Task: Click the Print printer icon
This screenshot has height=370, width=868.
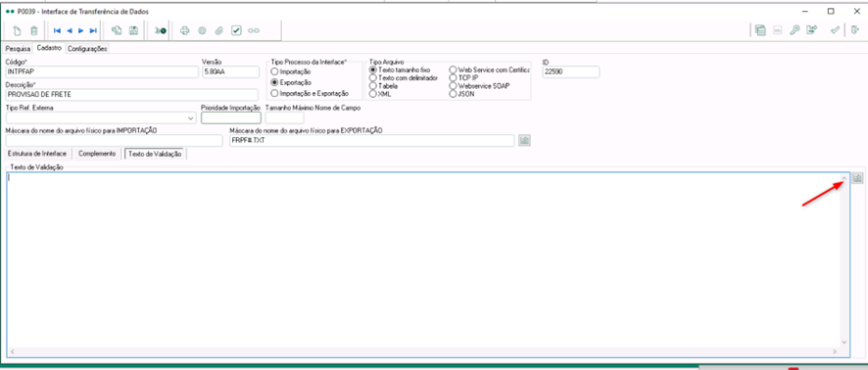Action: point(185,31)
